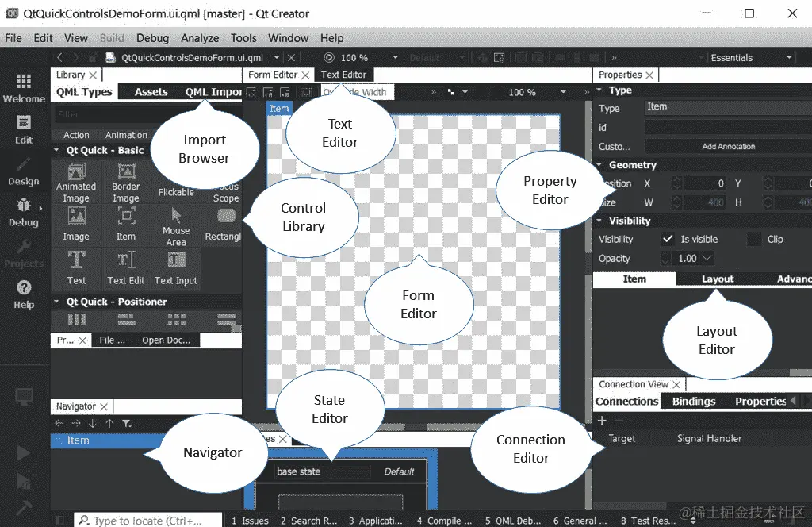Screen dimensions: 812x527
Task: Switch to the Text Editor tab
Action: 343,75
